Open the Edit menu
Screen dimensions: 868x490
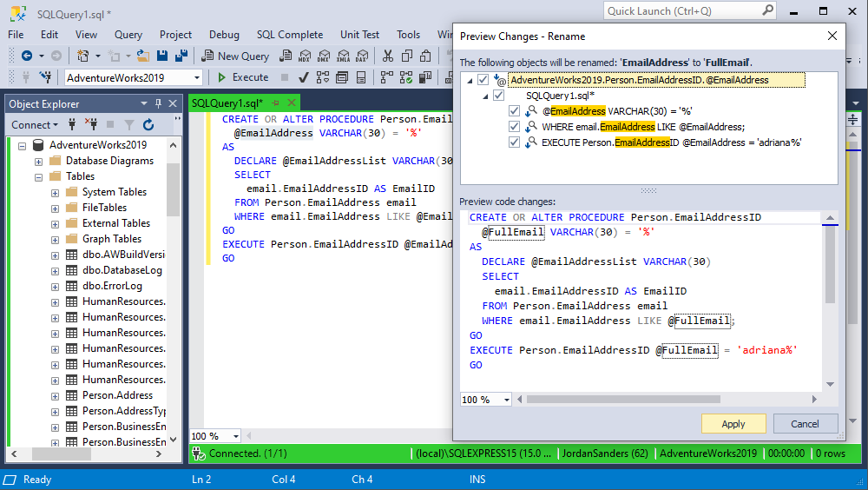(x=49, y=35)
